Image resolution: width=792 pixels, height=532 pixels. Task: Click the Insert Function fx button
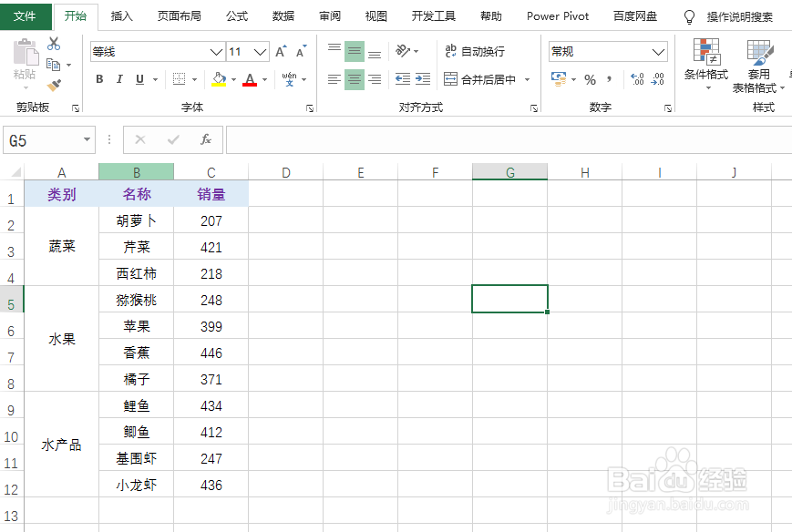[x=206, y=139]
